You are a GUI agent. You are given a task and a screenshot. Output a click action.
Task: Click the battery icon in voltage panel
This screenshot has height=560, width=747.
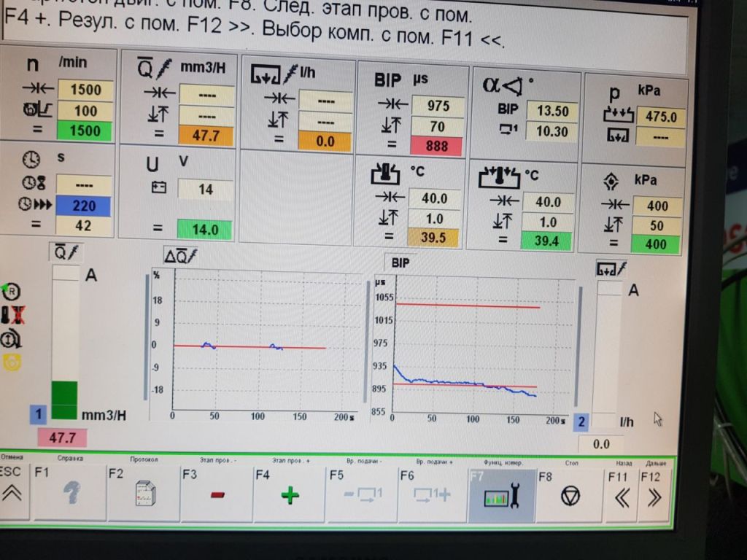click(x=158, y=187)
